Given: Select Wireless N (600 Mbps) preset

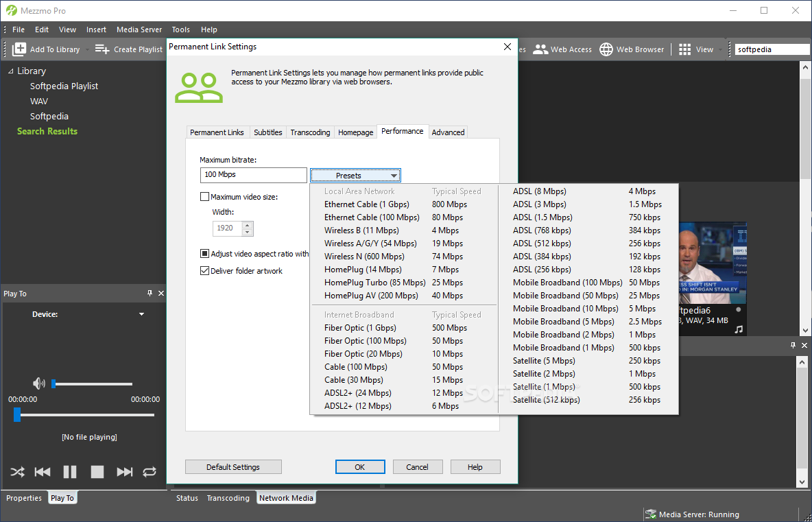Looking at the screenshot, I should tap(403, 257).
